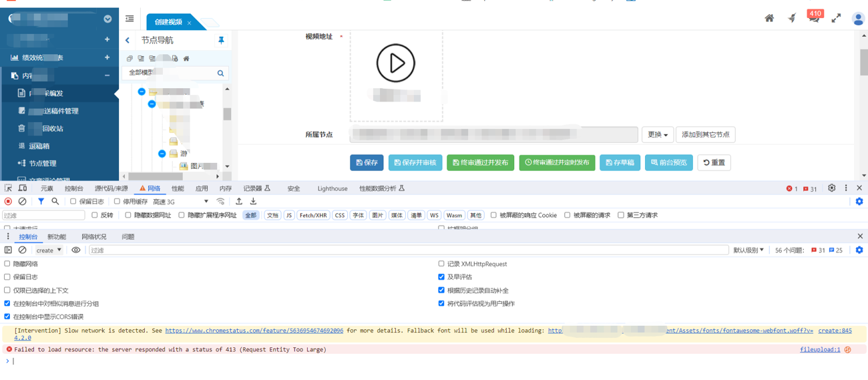Open the 默认级别 log level dropdown
868x380 pixels.
coord(748,250)
